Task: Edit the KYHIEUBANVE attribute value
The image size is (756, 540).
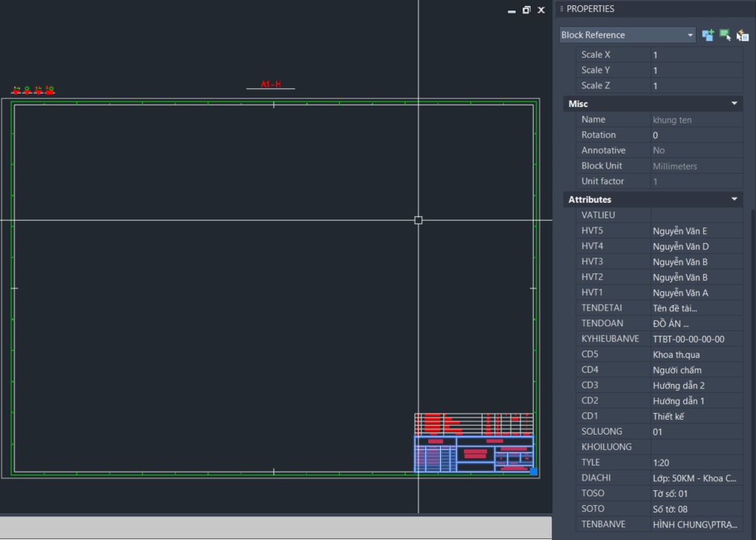Action: [x=696, y=339]
